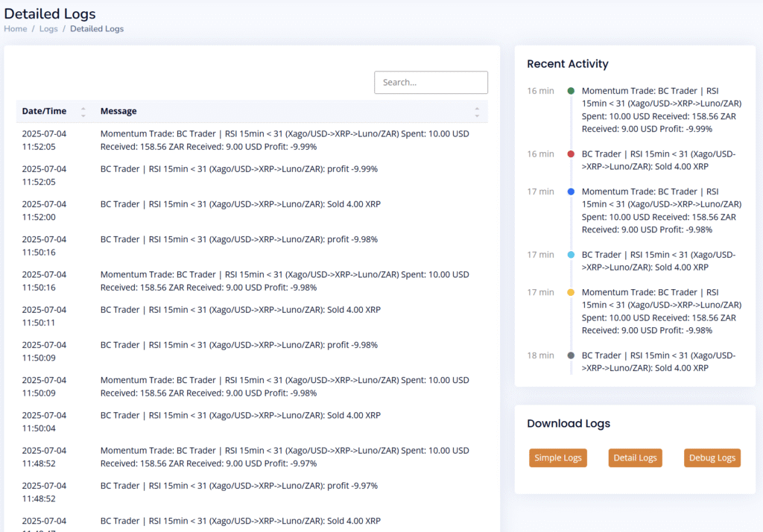Viewport: 763px width, 532px height.
Task: Sort table by Date/Time column arrows
Action: tap(83, 112)
